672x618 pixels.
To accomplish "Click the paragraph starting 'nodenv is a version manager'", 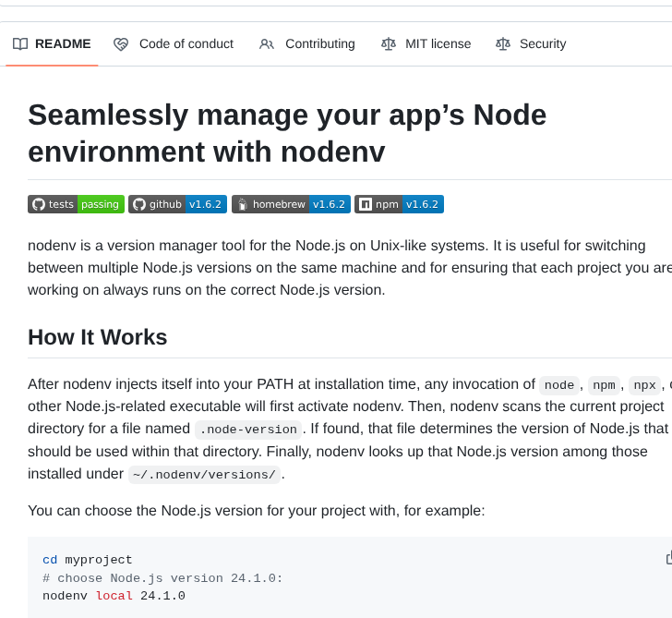I will (350, 268).
